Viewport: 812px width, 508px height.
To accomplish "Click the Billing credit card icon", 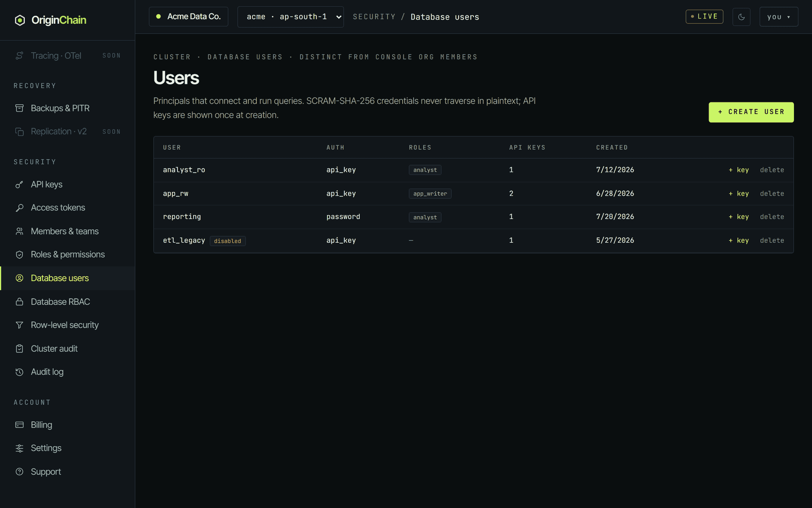I will tap(20, 425).
